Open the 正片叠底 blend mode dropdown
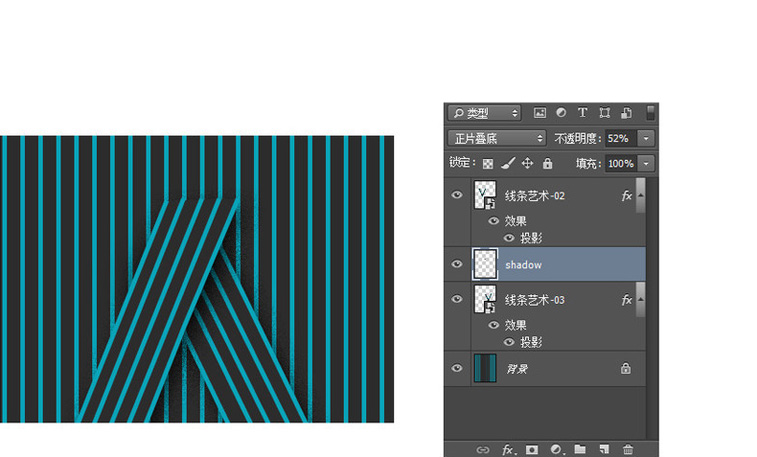 tap(498, 138)
